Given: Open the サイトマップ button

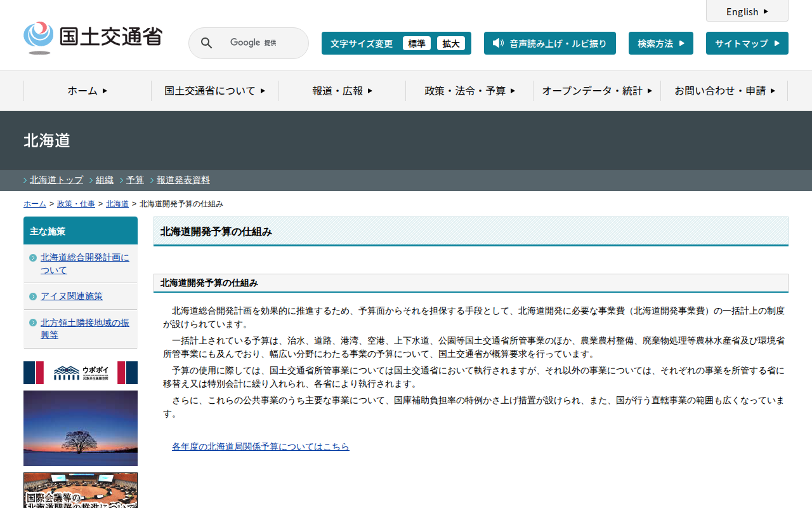Looking at the screenshot, I should pos(747,44).
